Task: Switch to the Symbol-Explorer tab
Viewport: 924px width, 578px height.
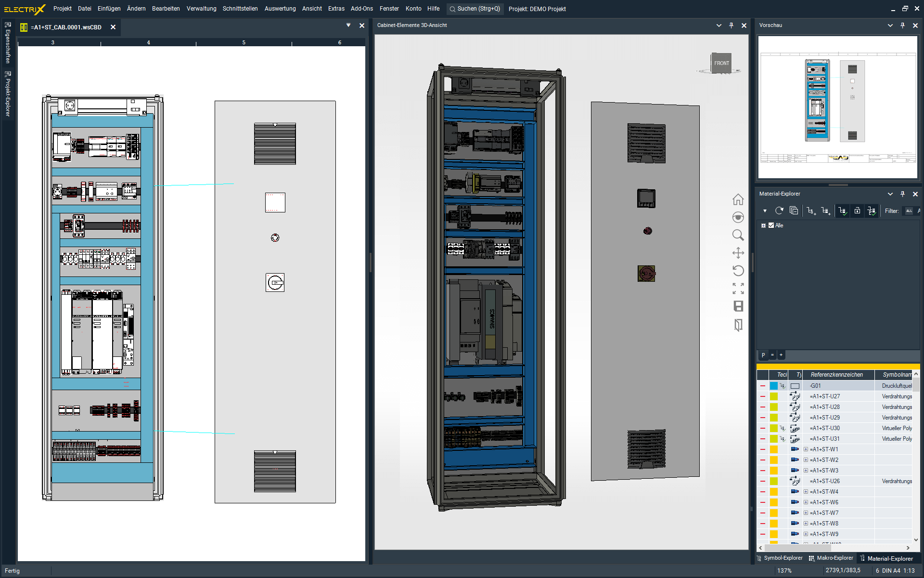Action: [x=782, y=558]
